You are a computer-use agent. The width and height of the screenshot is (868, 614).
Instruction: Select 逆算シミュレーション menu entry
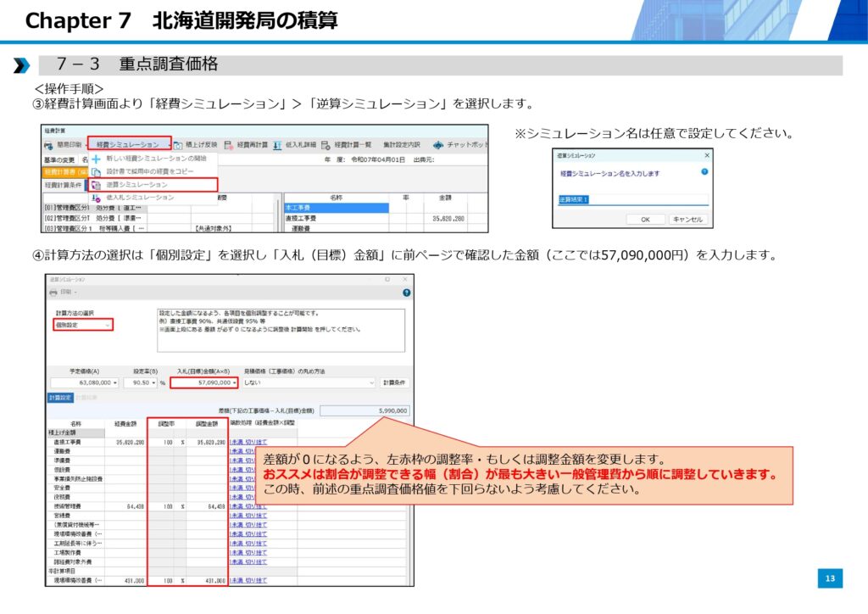(x=136, y=184)
